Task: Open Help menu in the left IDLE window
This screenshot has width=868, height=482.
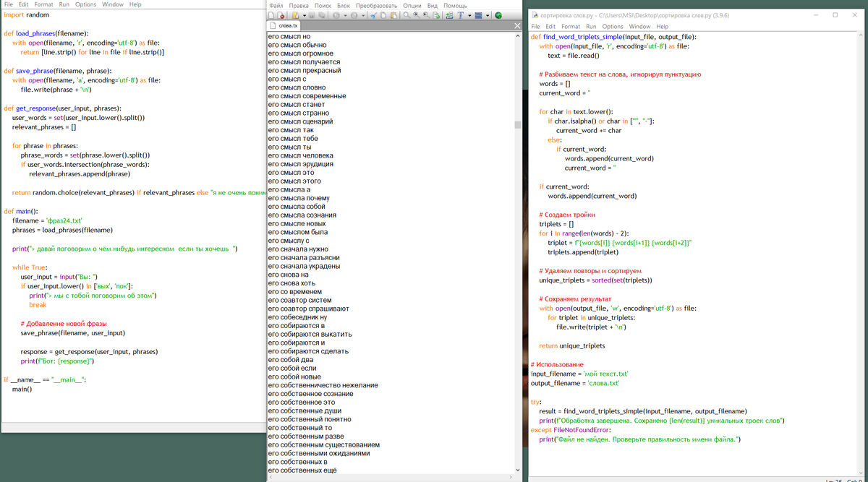Action: coord(135,4)
